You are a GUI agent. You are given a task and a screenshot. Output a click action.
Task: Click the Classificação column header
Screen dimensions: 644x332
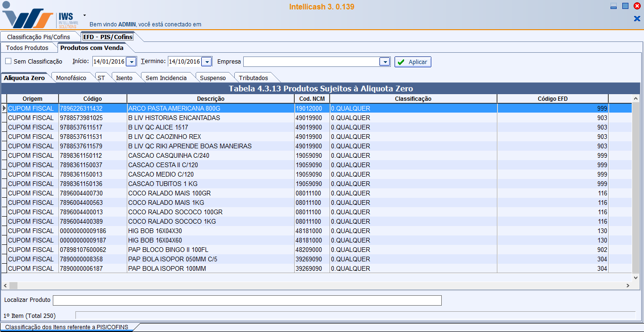413,99
